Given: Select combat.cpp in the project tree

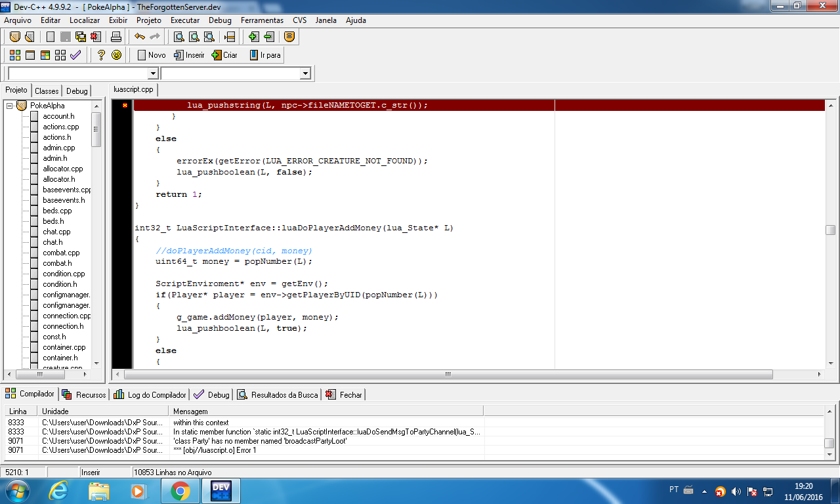Looking at the screenshot, I should tap(61, 253).
